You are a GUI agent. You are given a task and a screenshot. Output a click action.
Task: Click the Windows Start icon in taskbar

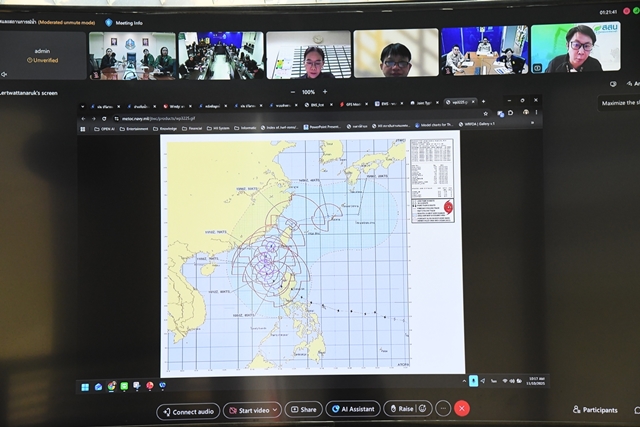click(x=85, y=386)
